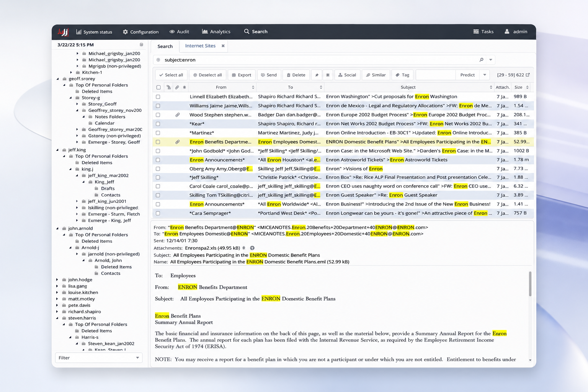Open the Enronspa2.xls attachment
This screenshot has height=392, width=588.
(212, 248)
